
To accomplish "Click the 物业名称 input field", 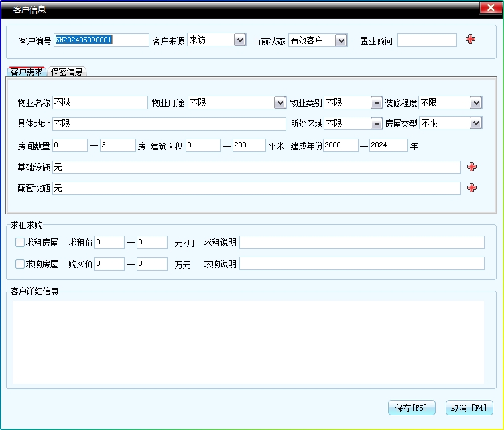I will pos(100,102).
